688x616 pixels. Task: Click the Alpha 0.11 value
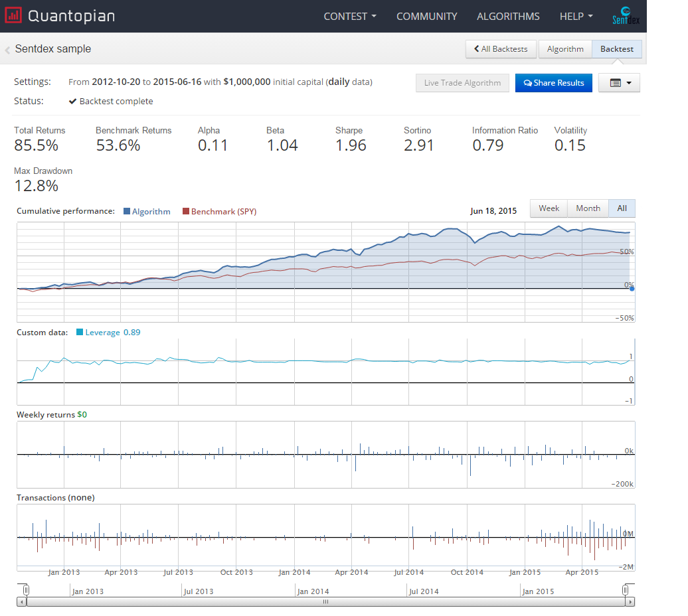coord(213,145)
